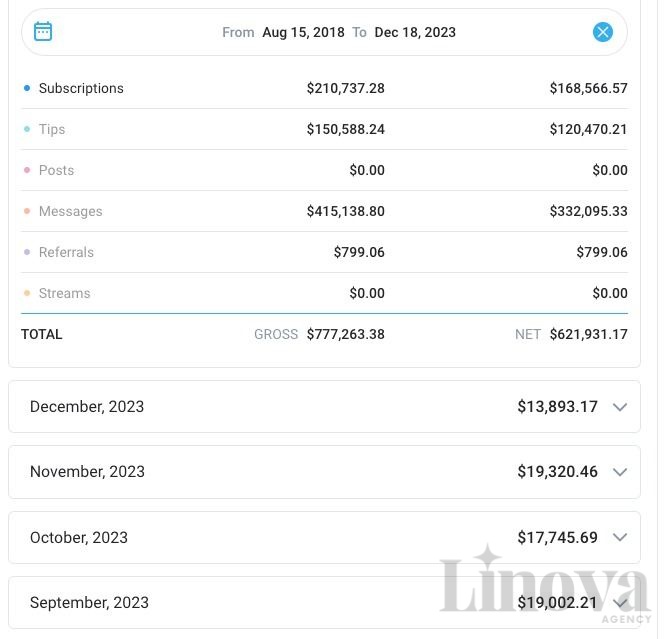Toggle the Tips series dot

27,129
